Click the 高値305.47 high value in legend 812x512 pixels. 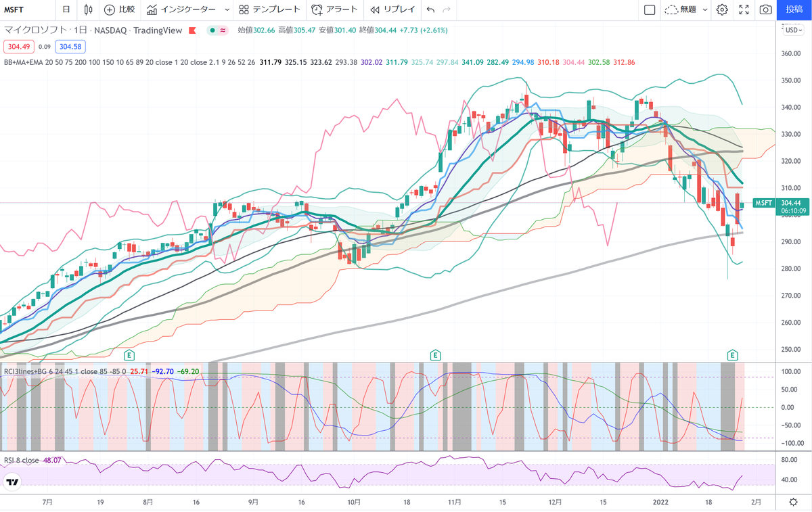coord(296,30)
